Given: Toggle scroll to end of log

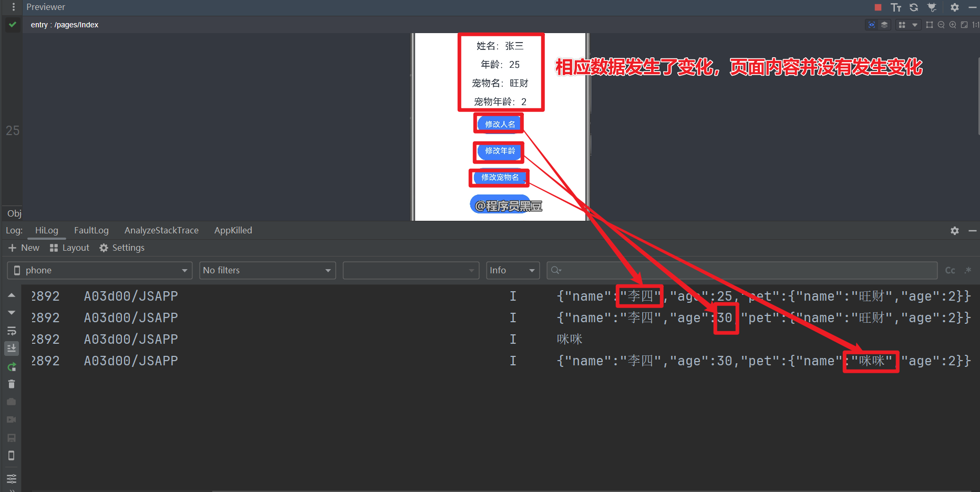Looking at the screenshot, I should pos(12,348).
